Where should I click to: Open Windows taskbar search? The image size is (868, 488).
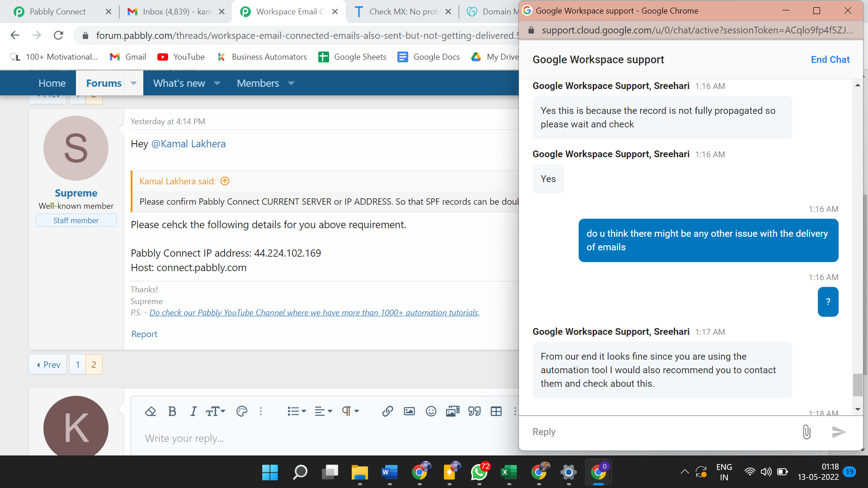300,473
